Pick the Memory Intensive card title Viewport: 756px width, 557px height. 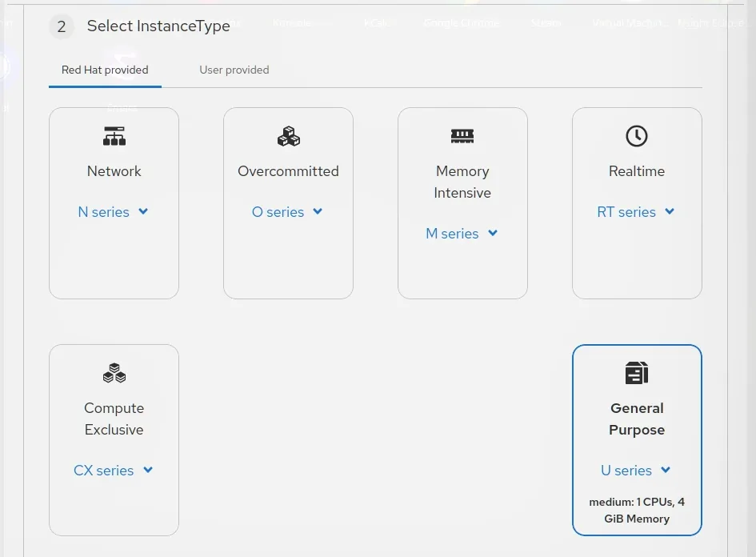[462, 182]
